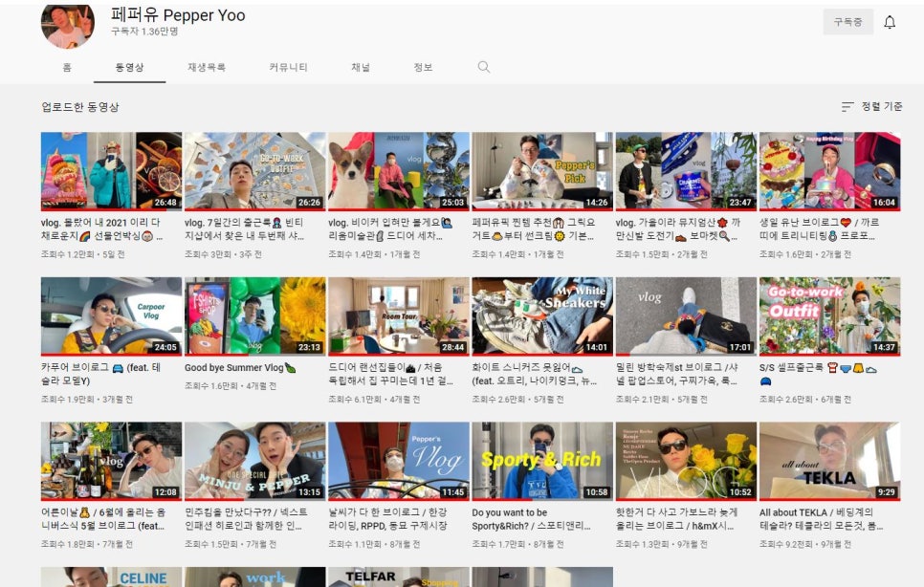This screenshot has height=587, width=924.
Task: Open the all about TEKLA 9:29 thumbnail
Action: coord(829,461)
